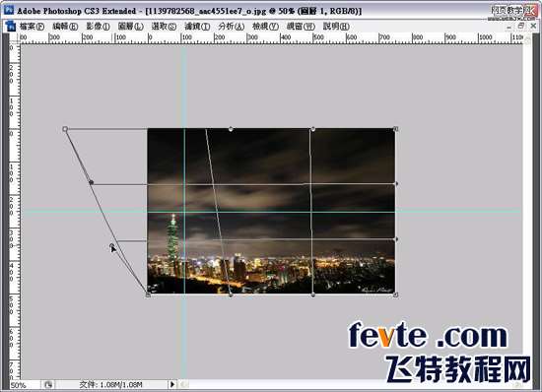Open the 圖層(L) menu
This screenshot has height=392, width=542.
tap(131, 27)
